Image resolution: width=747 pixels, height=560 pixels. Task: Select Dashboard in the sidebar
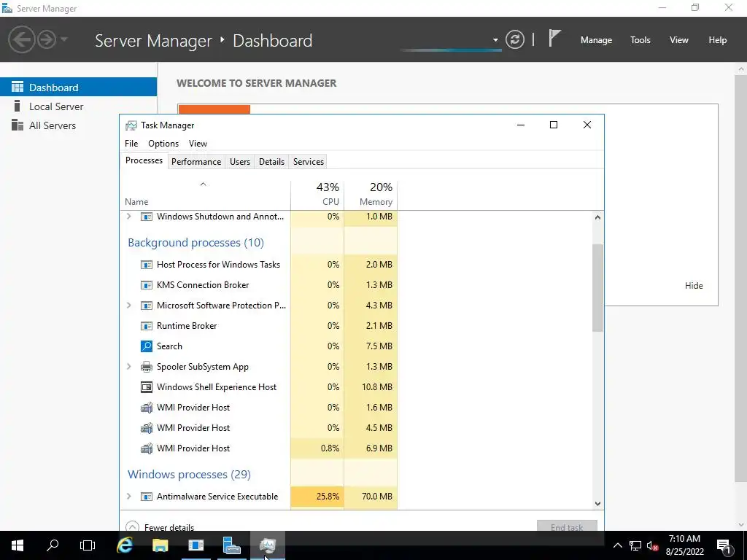click(78, 87)
